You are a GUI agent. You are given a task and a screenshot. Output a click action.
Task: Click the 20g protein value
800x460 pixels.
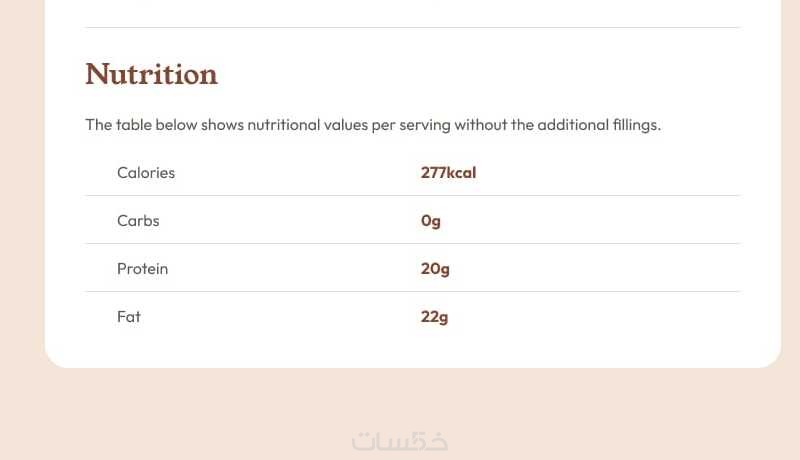click(x=435, y=269)
